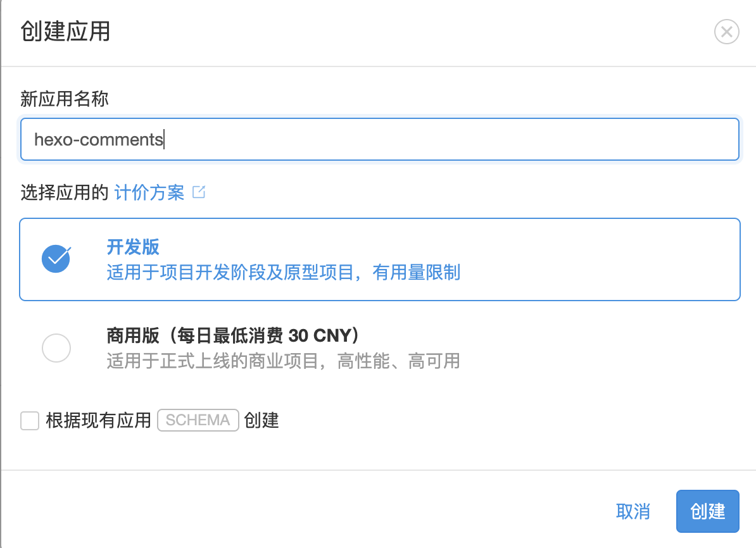
Task: Select the 商用版 radio circle
Action: click(56, 347)
